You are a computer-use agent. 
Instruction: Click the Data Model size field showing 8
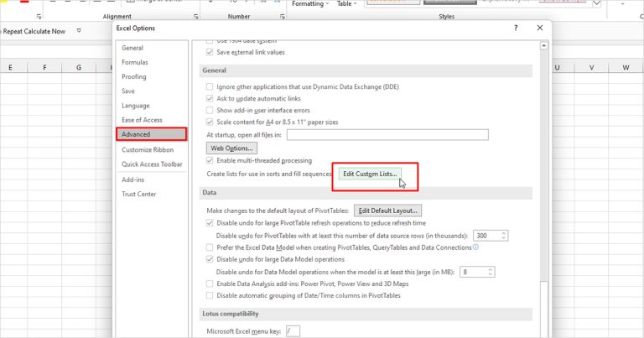[x=473, y=272]
